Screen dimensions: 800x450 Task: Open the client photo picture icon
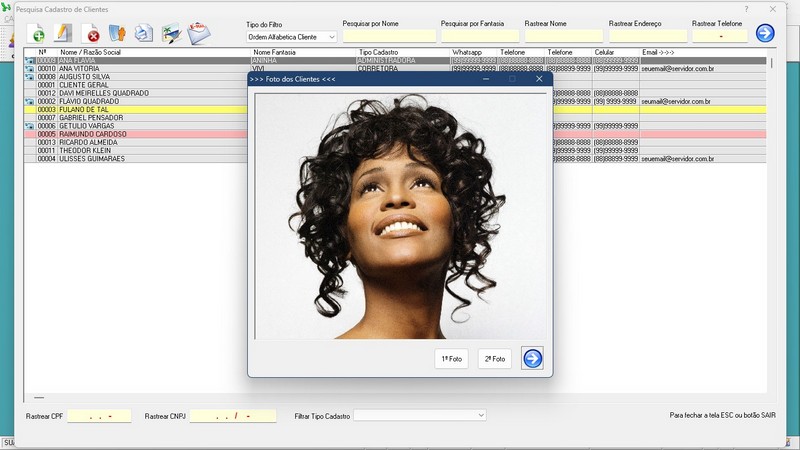click(x=171, y=33)
